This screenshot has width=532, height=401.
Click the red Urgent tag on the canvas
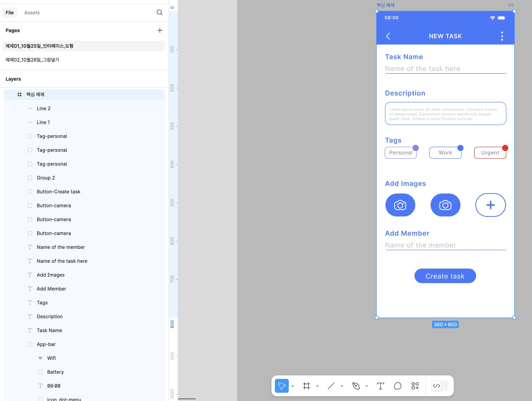click(490, 153)
